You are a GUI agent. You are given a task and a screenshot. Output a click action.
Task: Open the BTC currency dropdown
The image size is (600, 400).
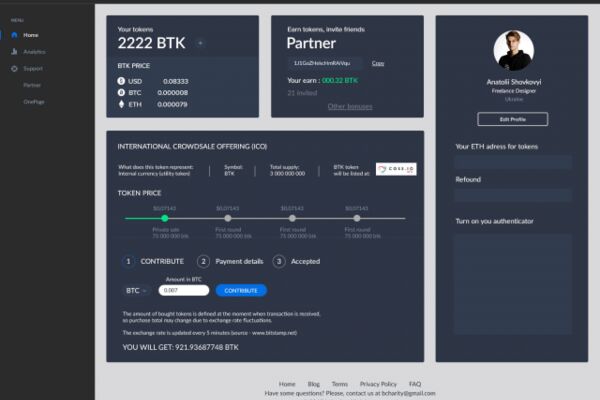pos(136,291)
